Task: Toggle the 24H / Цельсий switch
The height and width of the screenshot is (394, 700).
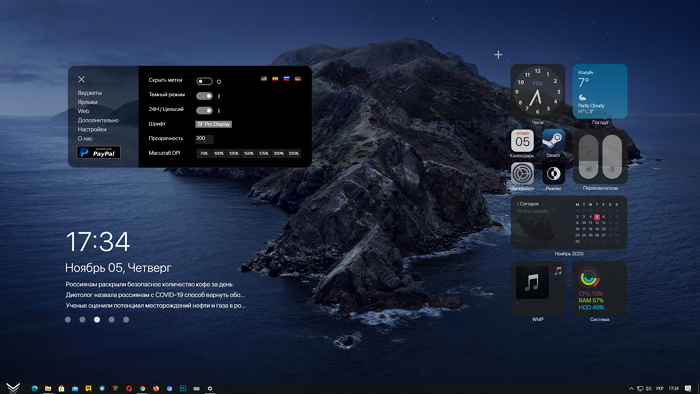Action: (x=204, y=110)
